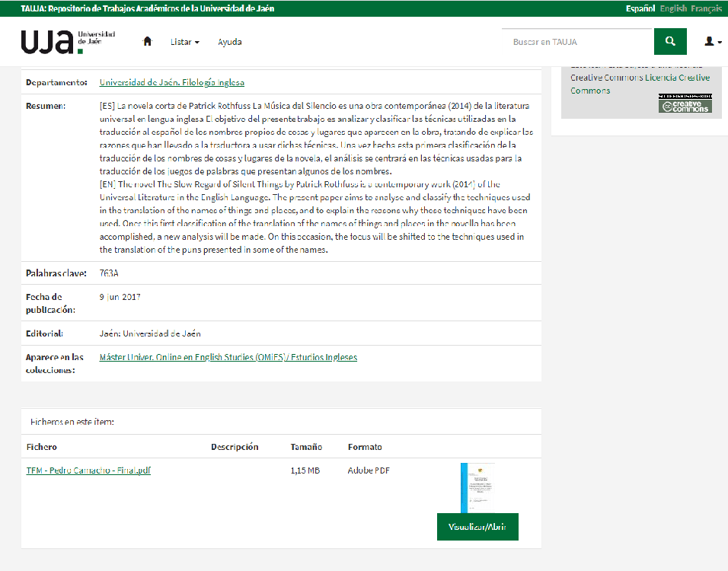Switch site language to Français
This screenshot has width=728, height=571.
707,8
